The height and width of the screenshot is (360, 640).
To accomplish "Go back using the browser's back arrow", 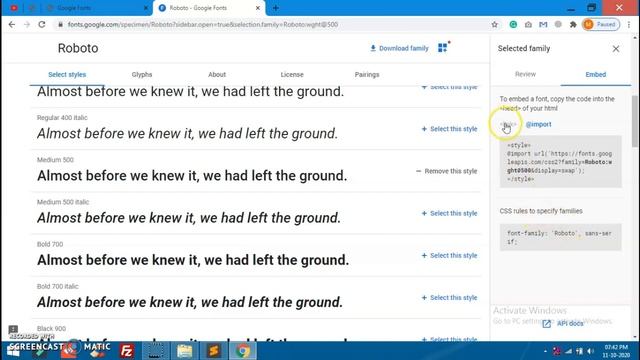I will pos(12,24).
